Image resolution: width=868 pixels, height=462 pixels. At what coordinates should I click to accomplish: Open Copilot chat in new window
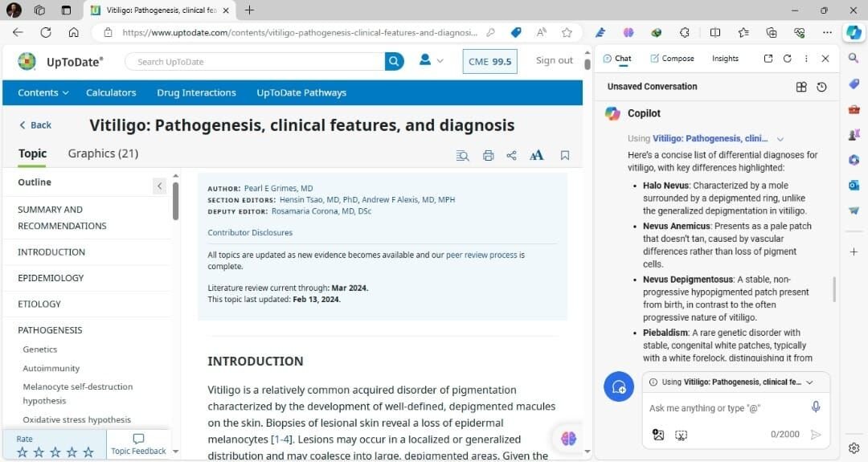(x=768, y=58)
